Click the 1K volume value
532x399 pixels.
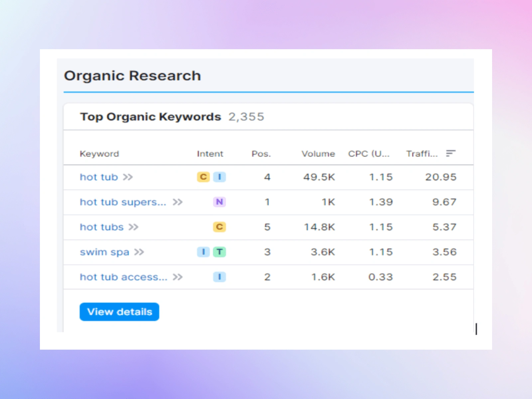328,202
